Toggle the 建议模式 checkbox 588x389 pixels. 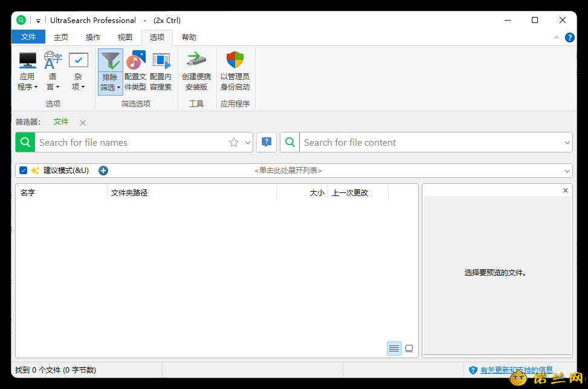pos(23,171)
